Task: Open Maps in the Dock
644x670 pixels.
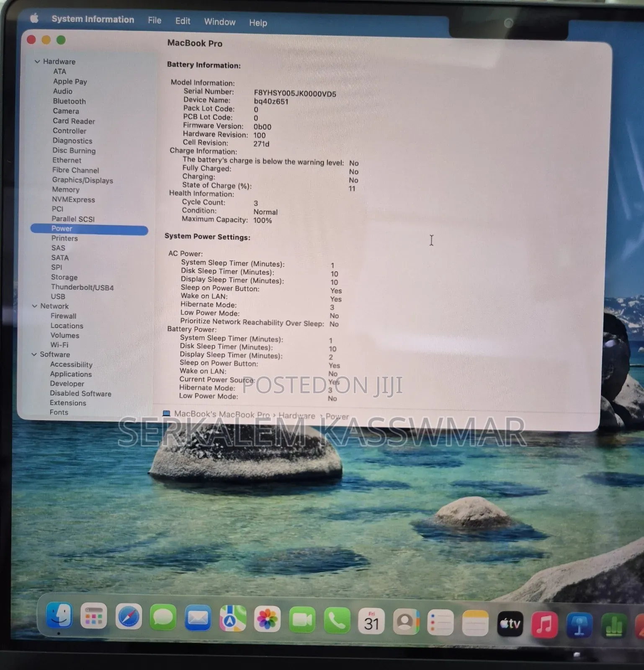Action: point(233,618)
